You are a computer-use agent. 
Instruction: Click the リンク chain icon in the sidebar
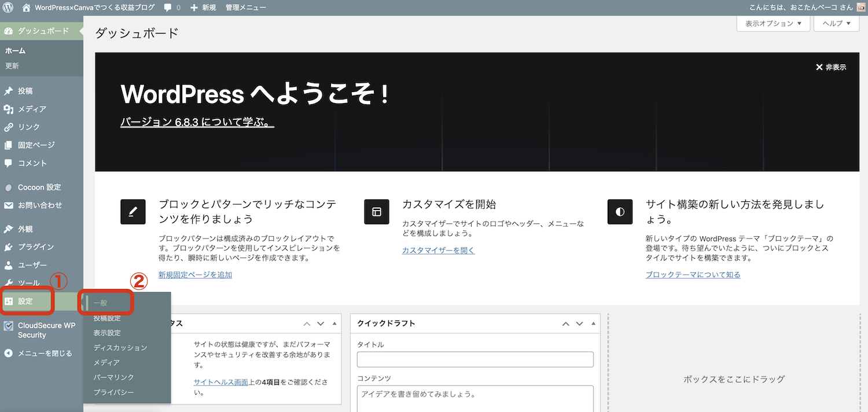pyautogui.click(x=9, y=127)
